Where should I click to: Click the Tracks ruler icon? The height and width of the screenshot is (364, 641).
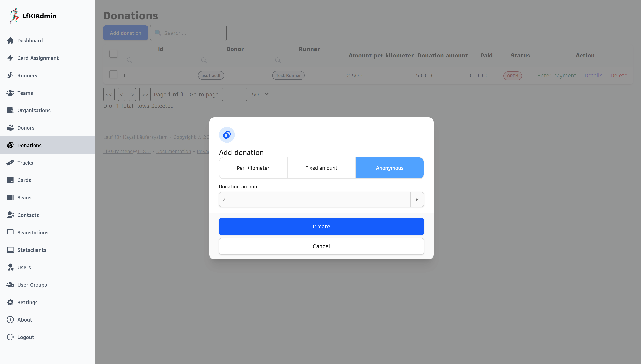coord(10,163)
